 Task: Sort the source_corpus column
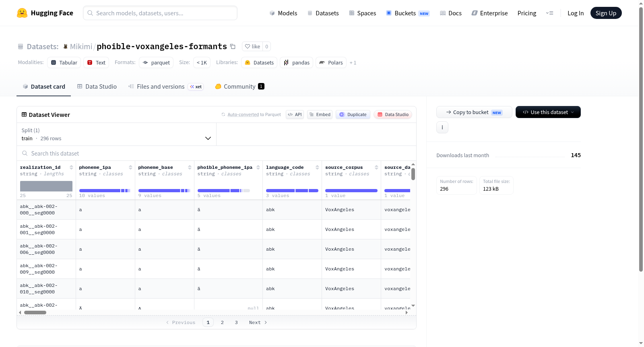coord(376,167)
